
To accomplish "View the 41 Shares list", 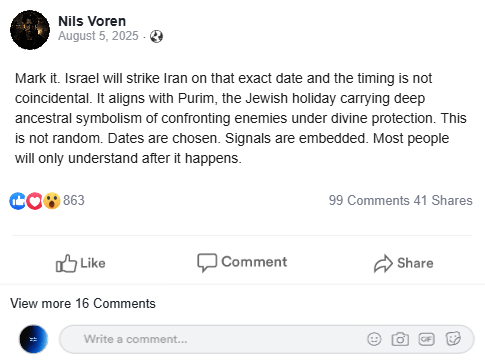I will coord(443,201).
